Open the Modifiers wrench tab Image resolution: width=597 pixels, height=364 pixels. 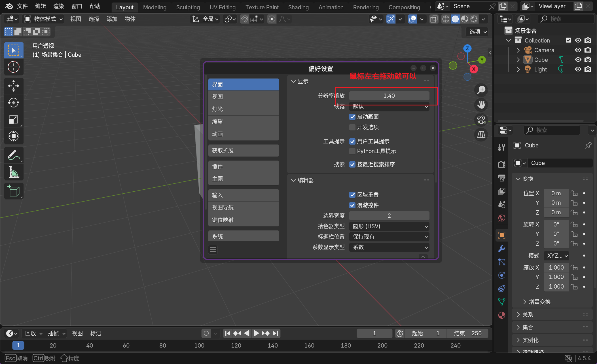[501, 249]
